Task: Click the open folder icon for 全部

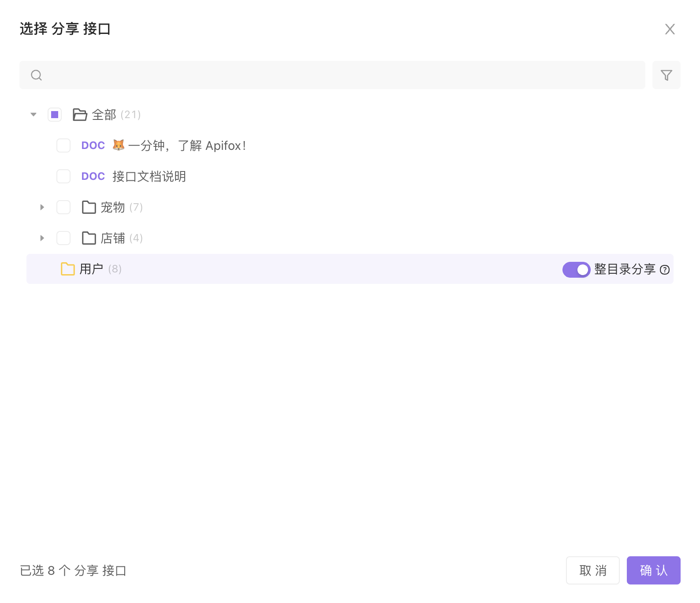Action: (80, 115)
